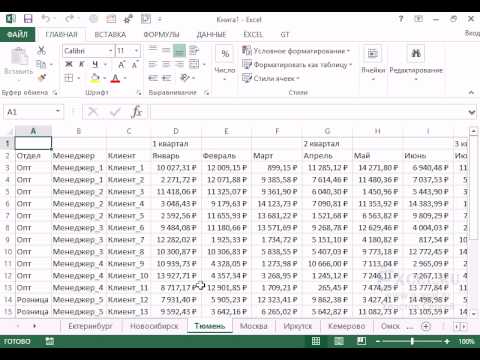Screen dimensions: 480x360
Task: Open the font color dropdown arrow
Action: [x=125, y=78]
